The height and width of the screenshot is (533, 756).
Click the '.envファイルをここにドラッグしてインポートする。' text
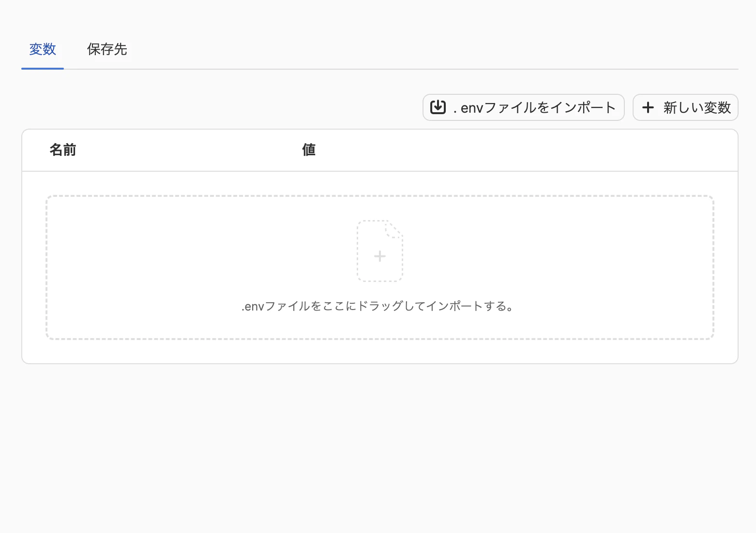378,306
